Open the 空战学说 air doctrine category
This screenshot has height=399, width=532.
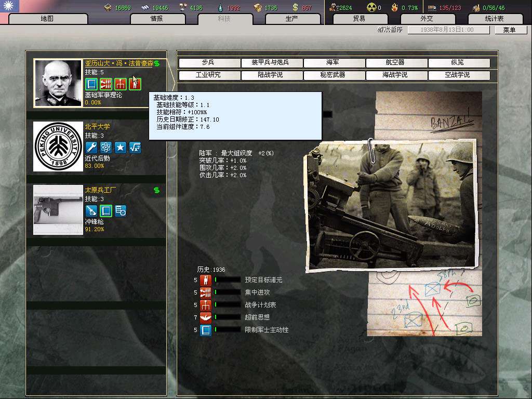459,75
